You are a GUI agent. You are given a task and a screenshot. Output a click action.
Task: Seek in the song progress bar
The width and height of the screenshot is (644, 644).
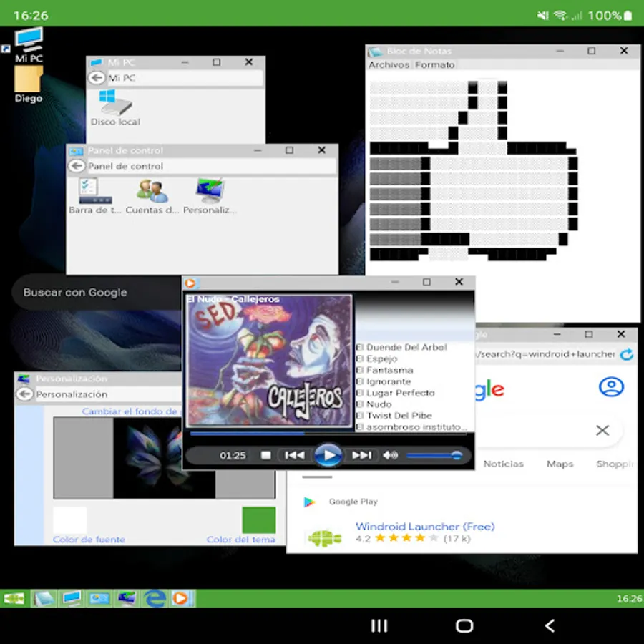(328, 433)
